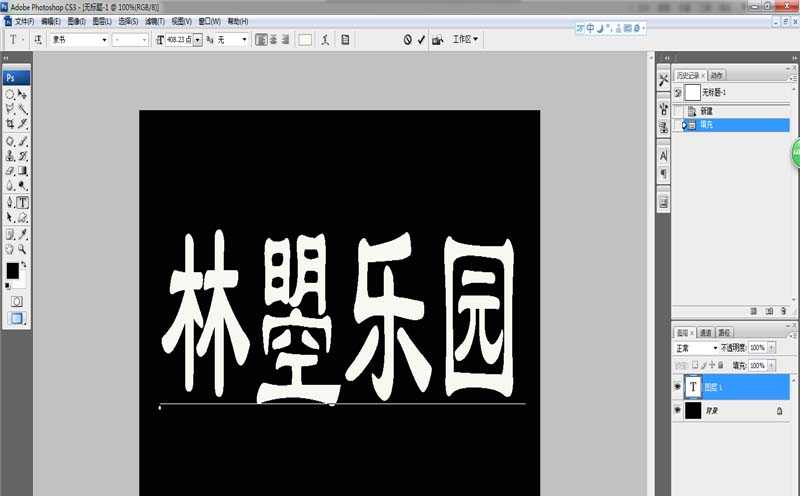The image size is (800, 496).
Task: Select the Eraser tool
Action: (10, 170)
